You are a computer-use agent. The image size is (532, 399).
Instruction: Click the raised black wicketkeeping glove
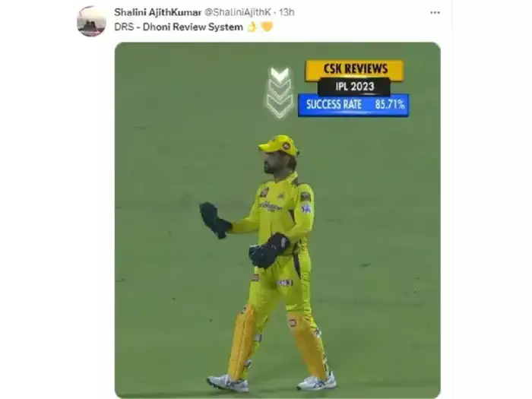coord(215,220)
